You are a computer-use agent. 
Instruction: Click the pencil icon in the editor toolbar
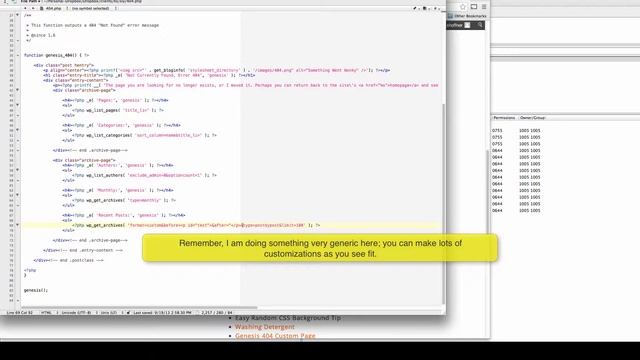(415, 8)
